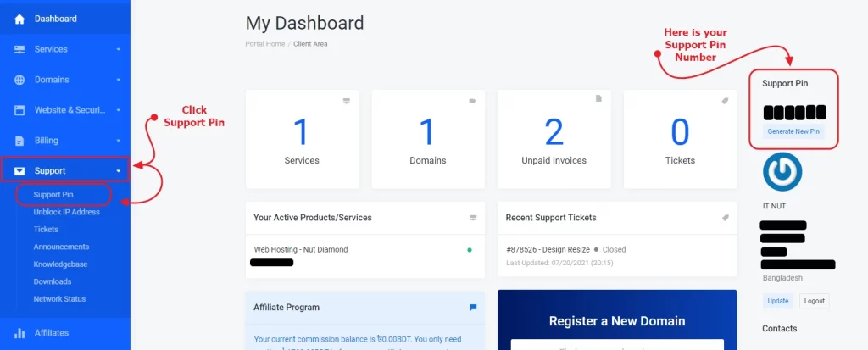Click the Update profile button
Screen dimensions: 868x350
coord(778,301)
